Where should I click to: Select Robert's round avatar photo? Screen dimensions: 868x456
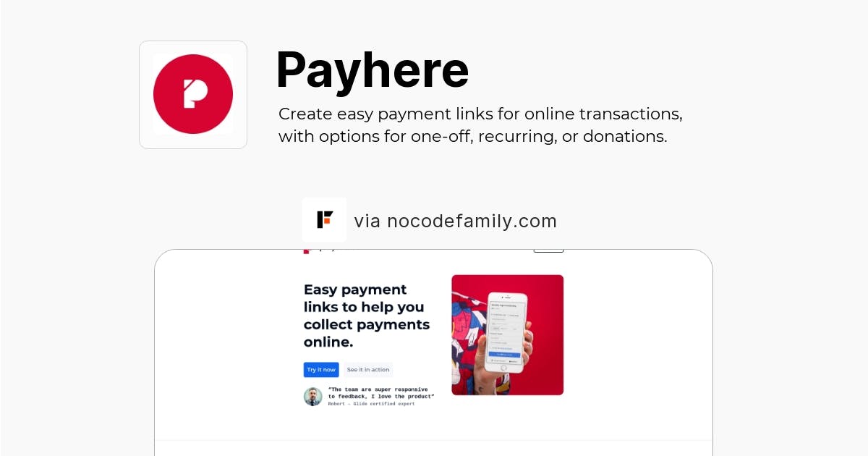click(x=313, y=397)
